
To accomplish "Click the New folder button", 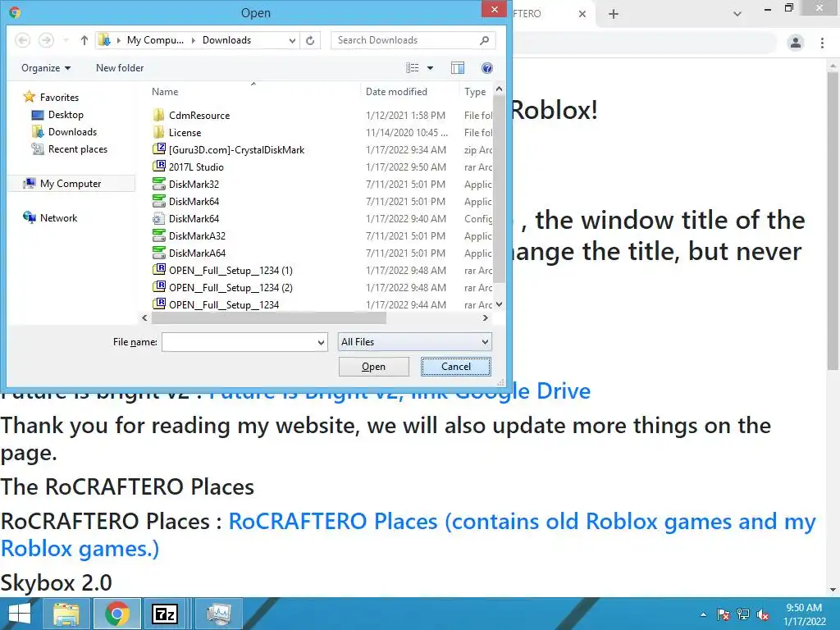I will 120,68.
